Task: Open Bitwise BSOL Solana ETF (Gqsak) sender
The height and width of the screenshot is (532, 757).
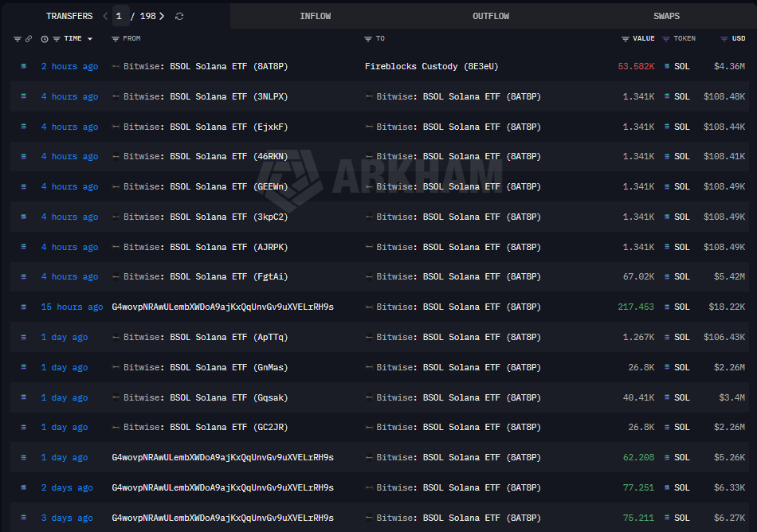Action: (x=206, y=397)
